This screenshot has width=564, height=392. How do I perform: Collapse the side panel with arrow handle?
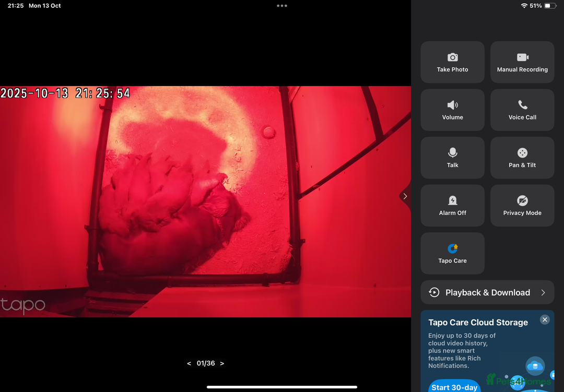[405, 196]
